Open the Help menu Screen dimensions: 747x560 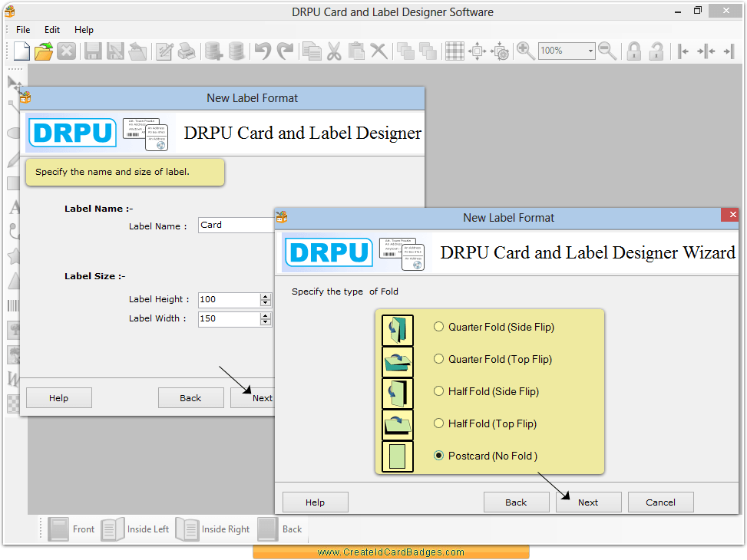[84, 29]
